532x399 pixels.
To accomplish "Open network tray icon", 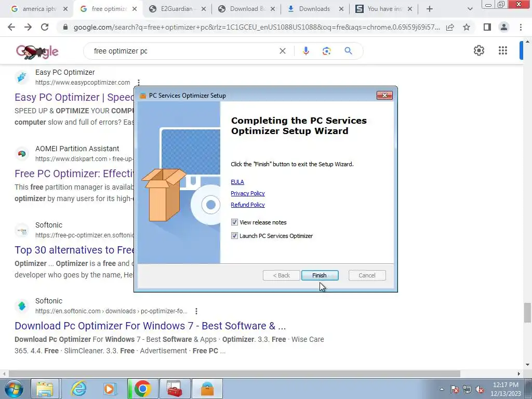I will [467, 389].
